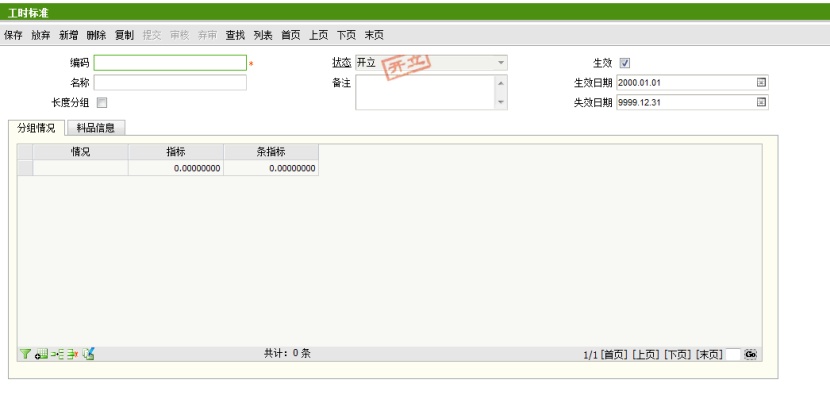Click 保存 in the toolbar
This screenshot has width=830, height=396.
pyautogui.click(x=13, y=35)
